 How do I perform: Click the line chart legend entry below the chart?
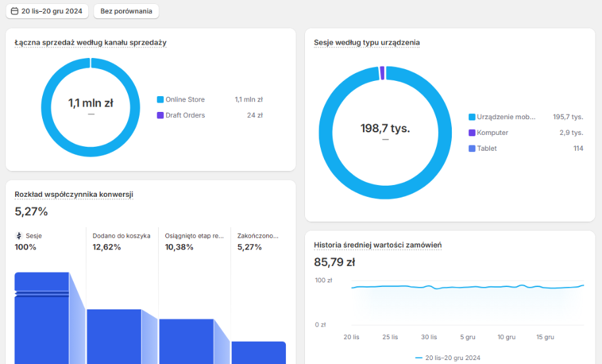tap(451, 357)
